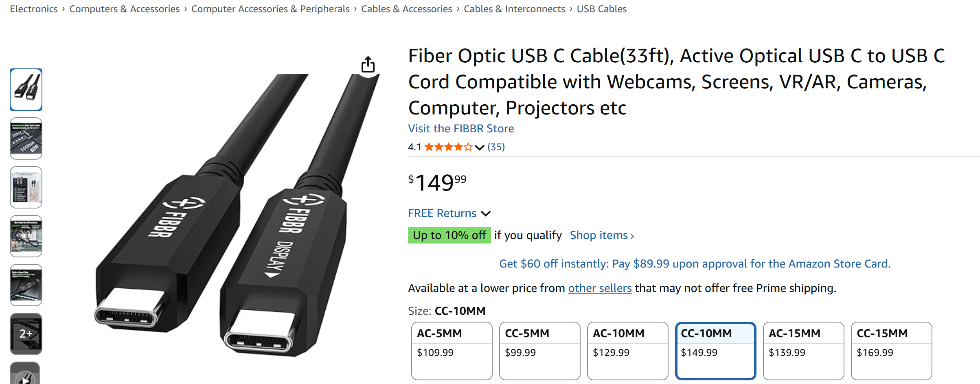Open Cables & Interconnects breadcrumb

[514, 9]
